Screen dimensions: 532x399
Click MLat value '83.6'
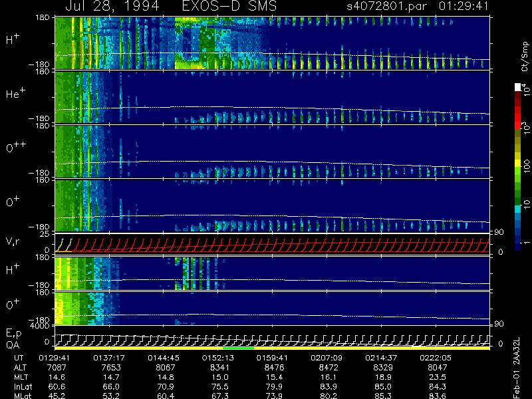pyautogui.click(x=438, y=396)
